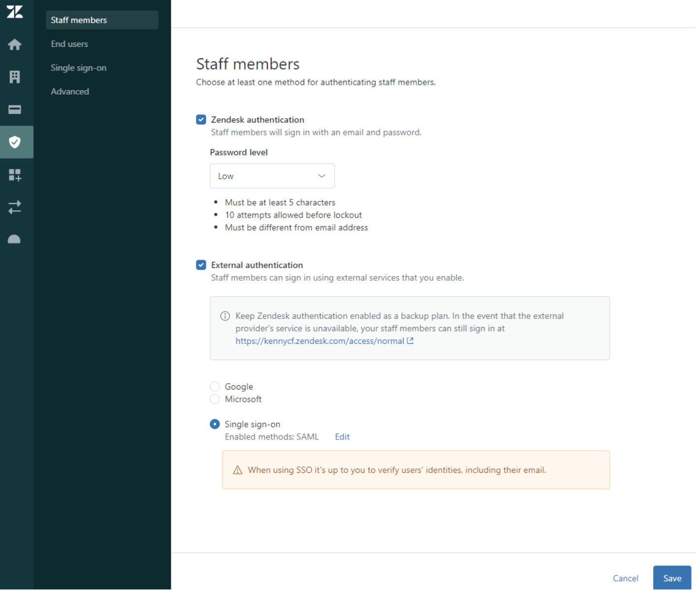Screen dimensions: 700x594
Task: Switch to End users settings
Action: tap(69, 43)
